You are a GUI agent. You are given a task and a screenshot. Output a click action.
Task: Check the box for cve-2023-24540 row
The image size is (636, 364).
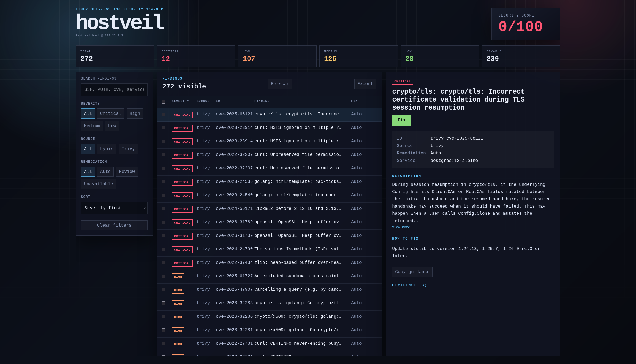point(164,195)
